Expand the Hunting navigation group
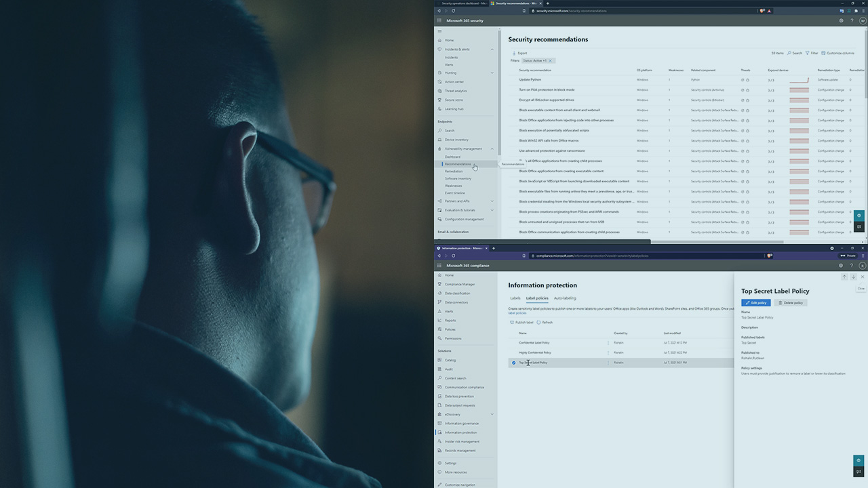The height and width of the screenshot is (488, 868). pyautogui.click(x=492, y=73)
